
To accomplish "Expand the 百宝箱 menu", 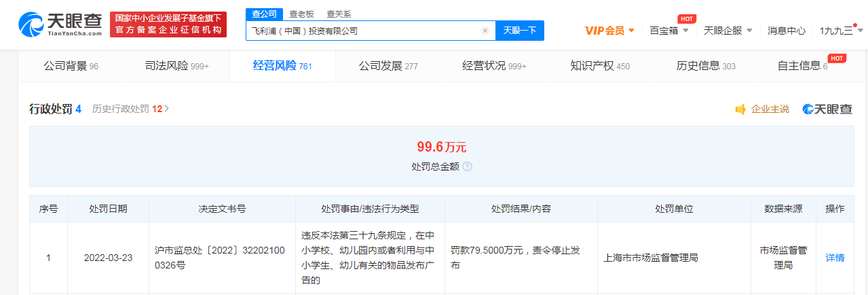I will point(669,31).
